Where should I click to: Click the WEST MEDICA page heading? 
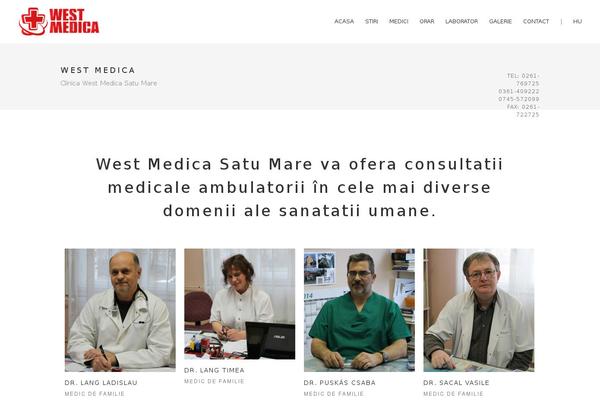98,70
